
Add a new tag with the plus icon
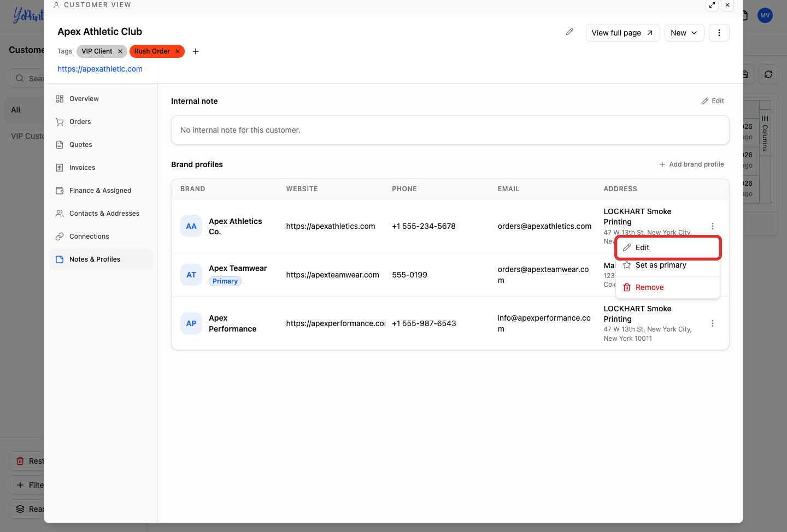[196, 51]
